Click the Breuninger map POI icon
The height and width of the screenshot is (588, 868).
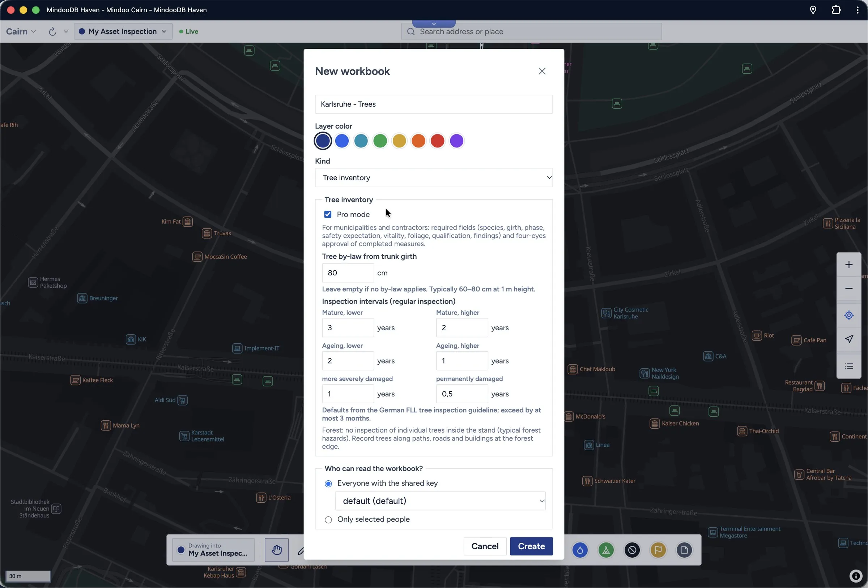tap(82, 298)
